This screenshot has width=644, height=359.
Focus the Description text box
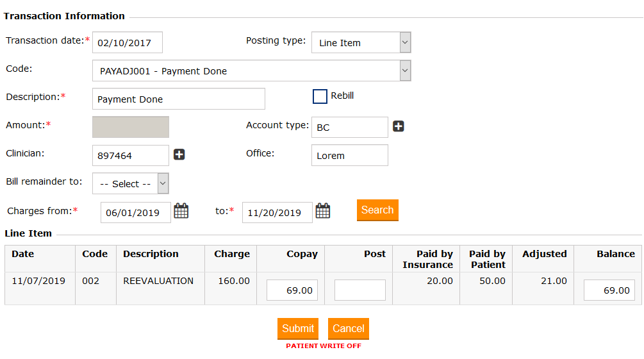click(x=179, y=99)
